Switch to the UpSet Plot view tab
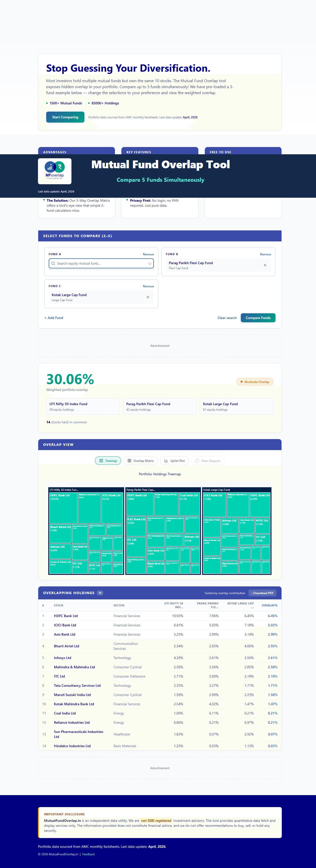This screenshot has width=316, height=868. [x=174, y=461]
